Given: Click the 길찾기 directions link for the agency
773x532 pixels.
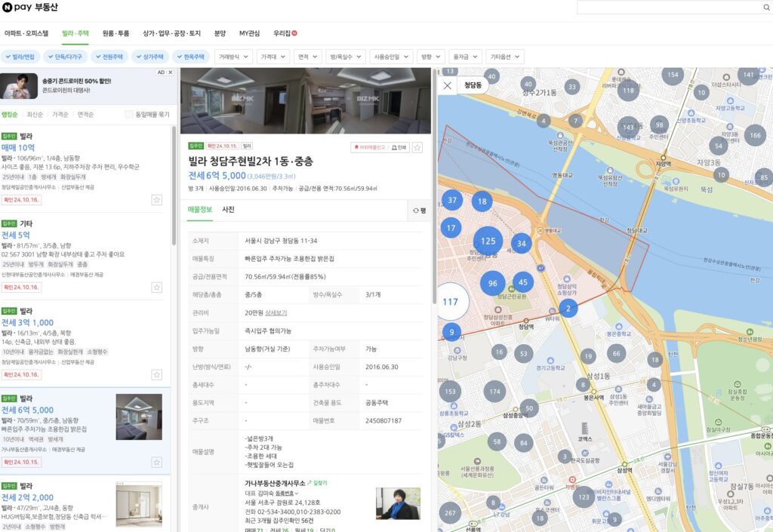Looking at the screenshot, I should [x=318, y=483].
